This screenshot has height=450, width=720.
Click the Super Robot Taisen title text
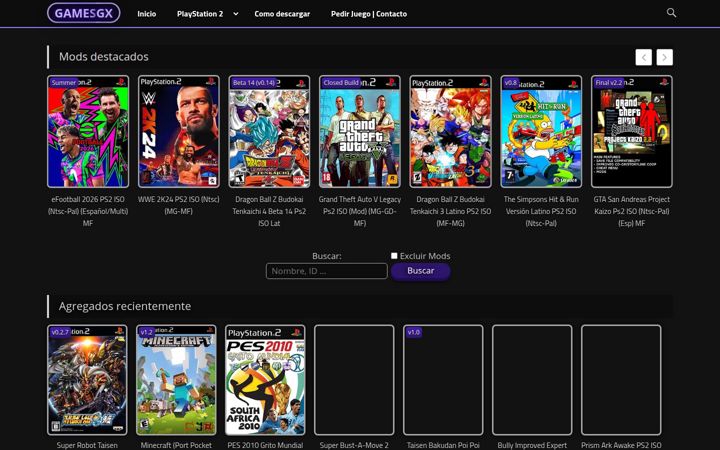[x=87, y=445]
